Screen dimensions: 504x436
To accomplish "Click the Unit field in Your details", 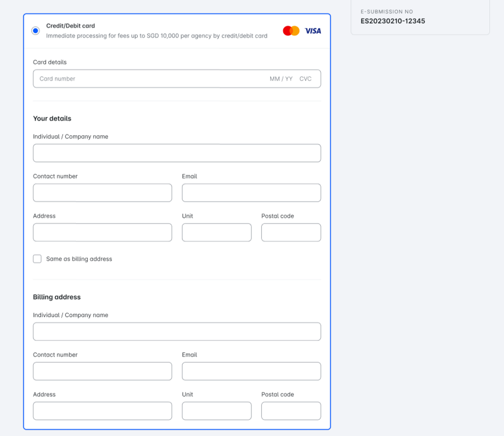I will [x=216, y=232].
